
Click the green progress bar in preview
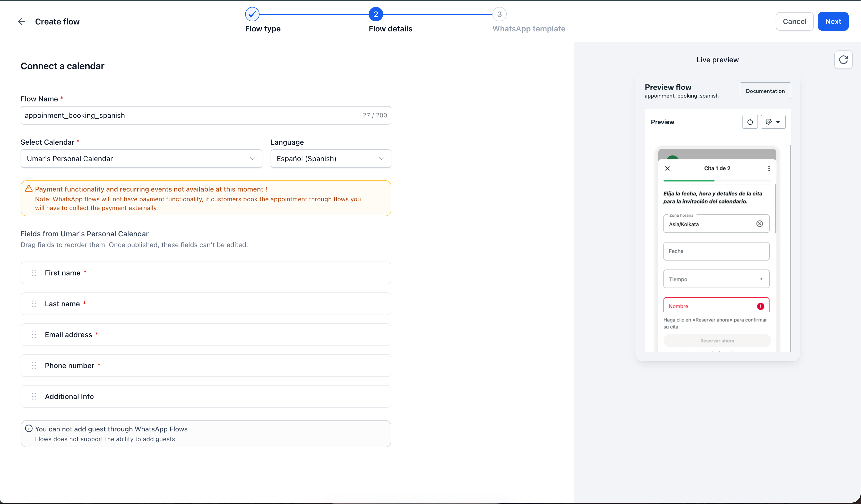pos(689,181)
